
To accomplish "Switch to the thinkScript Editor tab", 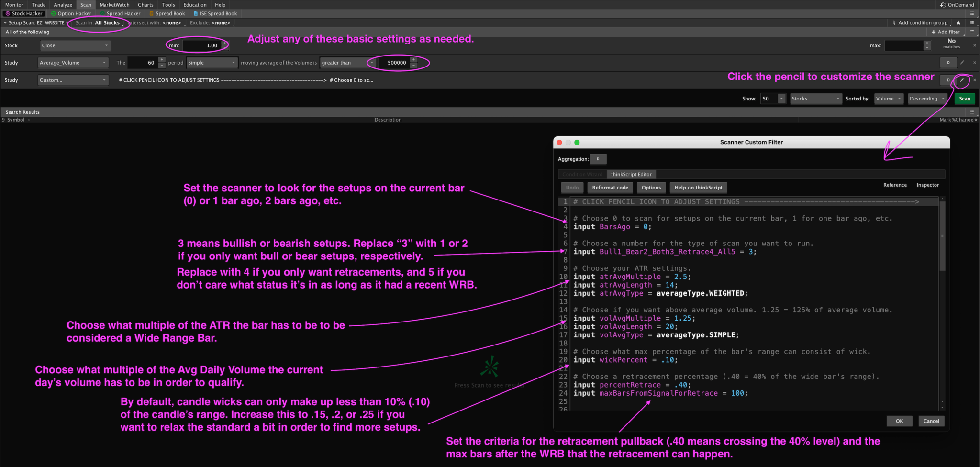I will (x=631, y=175).
